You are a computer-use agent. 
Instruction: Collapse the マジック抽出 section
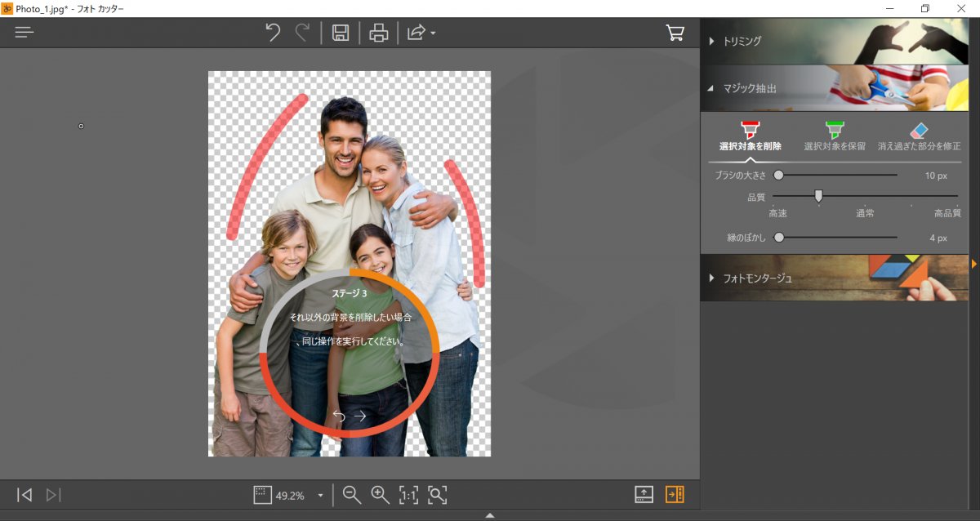749,88
